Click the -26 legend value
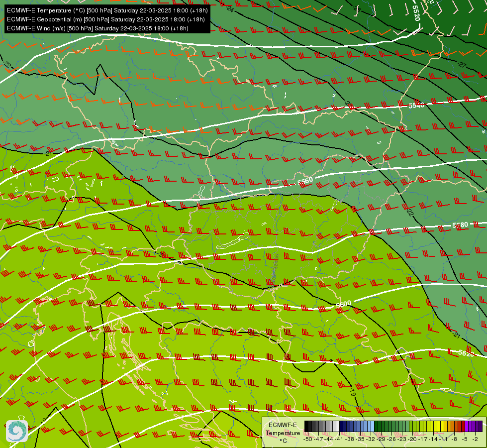Image resolution: width=487 pixels, height=448 pixels. (392, 439)
